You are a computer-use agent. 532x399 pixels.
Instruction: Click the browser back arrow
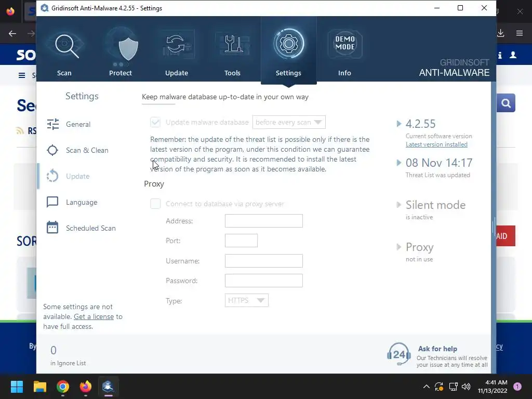pos(12,33)
